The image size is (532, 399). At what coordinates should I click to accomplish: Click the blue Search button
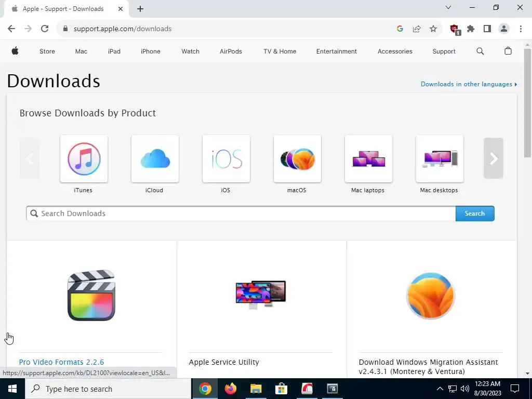pos(475,214)
